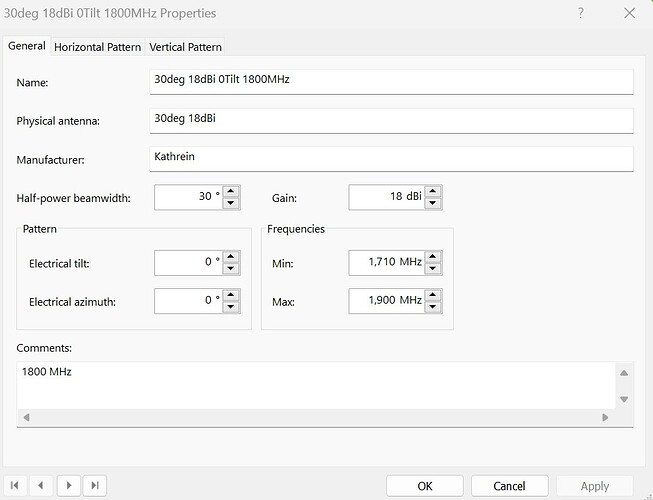Screen dimensions: 653x500
Task: Decrease gain value with down arrow
Action: tap(433, 203)
